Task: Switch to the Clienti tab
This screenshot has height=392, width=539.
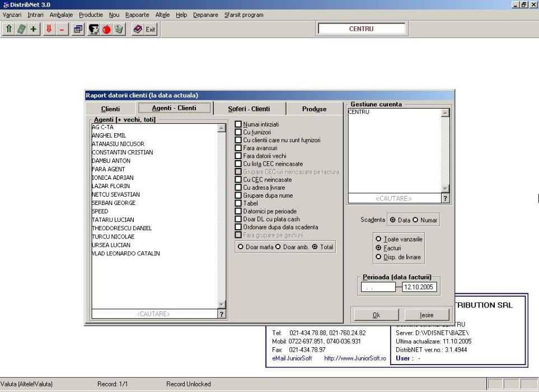Action: 110,109
